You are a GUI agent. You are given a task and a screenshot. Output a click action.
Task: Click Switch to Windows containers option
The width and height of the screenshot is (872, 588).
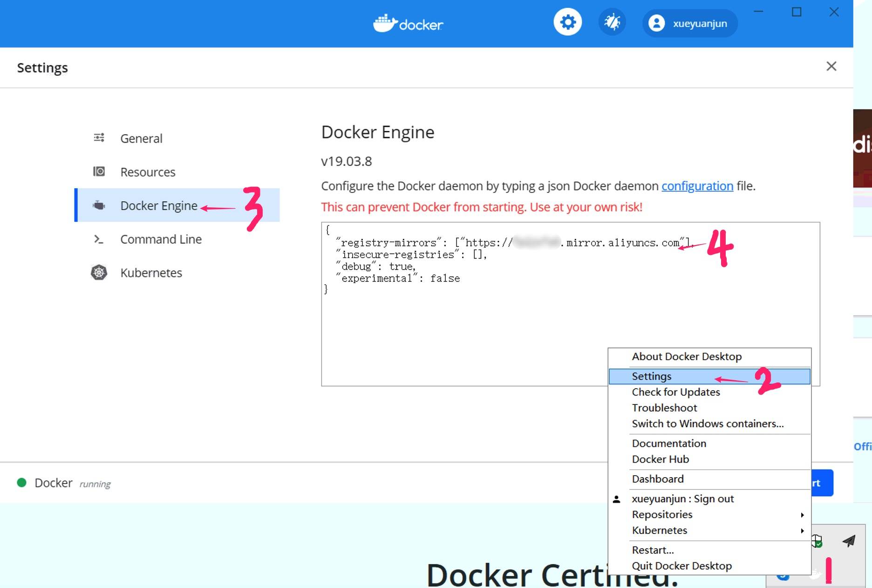point(707,424)
